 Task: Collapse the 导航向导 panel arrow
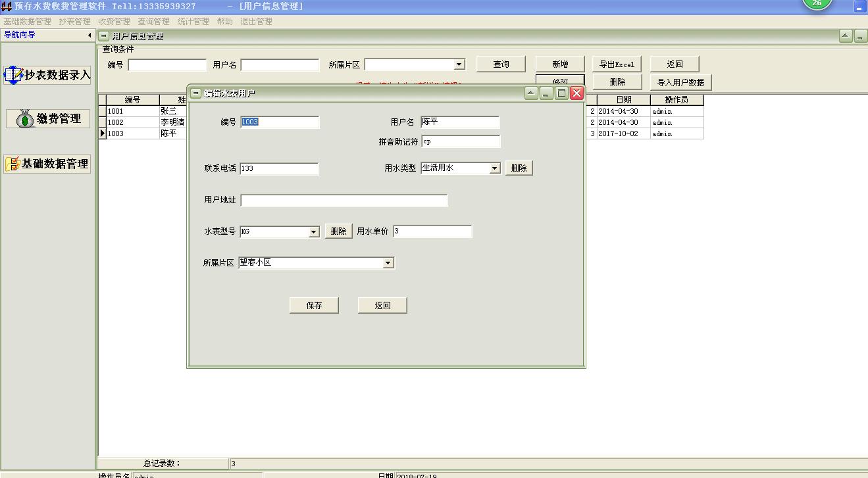[x=89, y=35]
